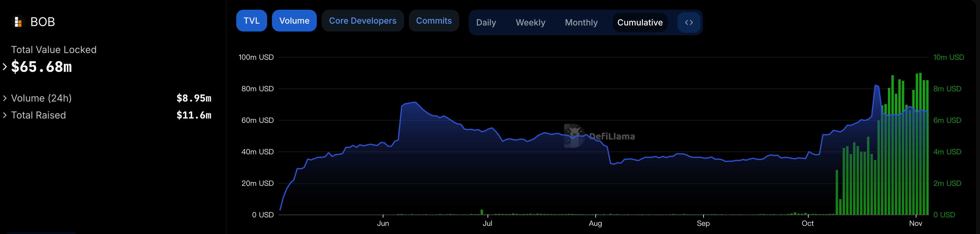
Task: Toggle the Volume chart series
Action: (294, 21)
